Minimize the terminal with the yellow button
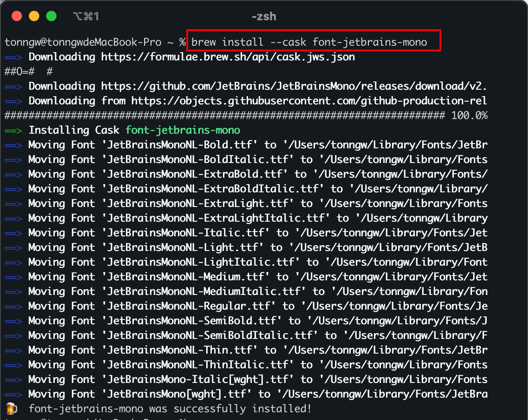 pyautogui.click(x=34, y=16)
